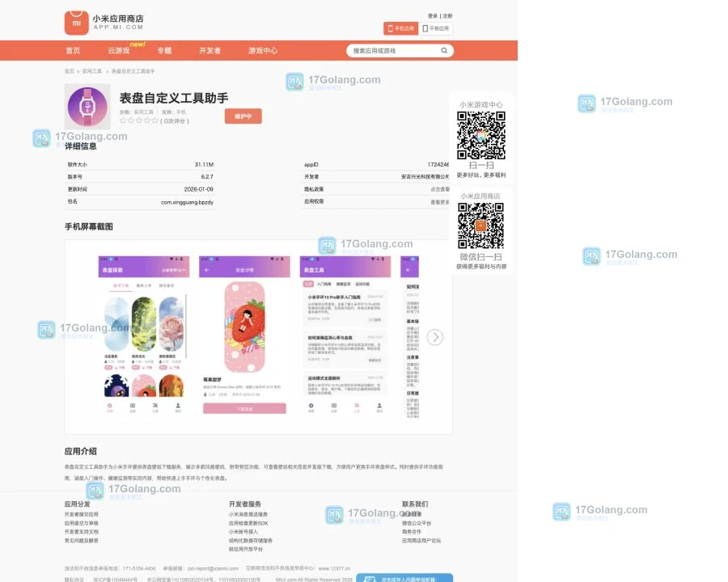Click 点击查看 privacy policy link

coord(440,189)
